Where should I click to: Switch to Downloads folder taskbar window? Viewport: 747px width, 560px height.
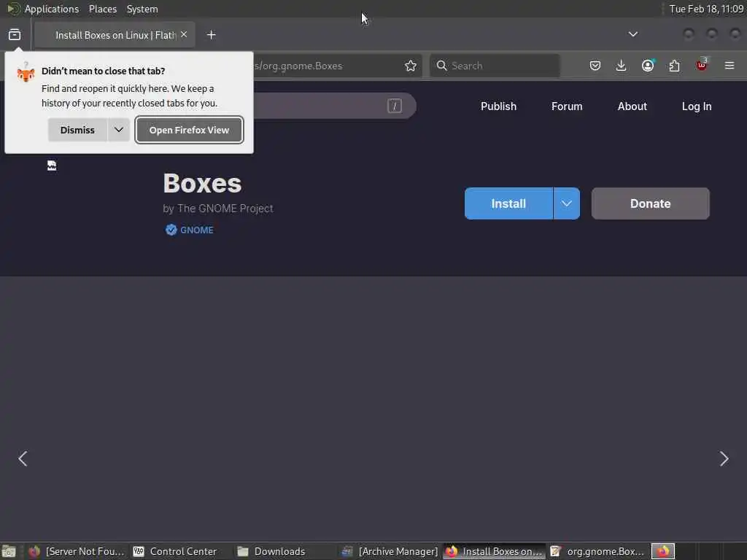271,551
